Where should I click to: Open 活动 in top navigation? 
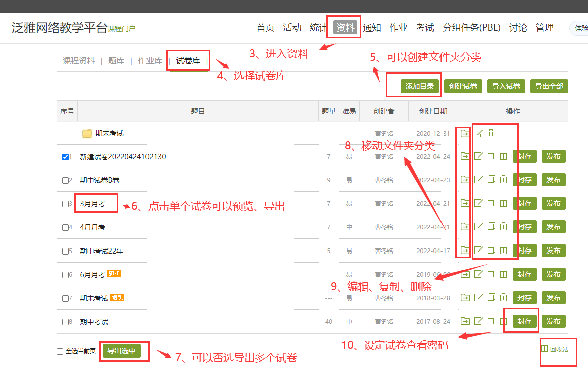tap(292, 28)
